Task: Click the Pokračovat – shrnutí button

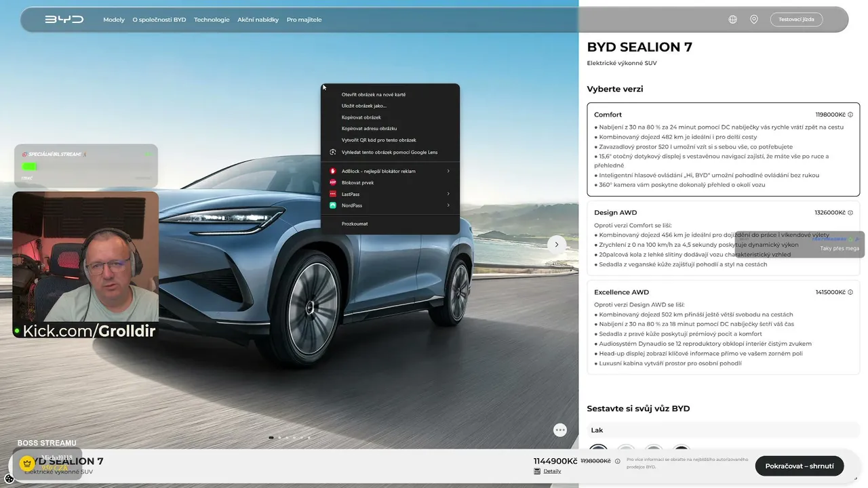Action: click(x=800, y=466)
